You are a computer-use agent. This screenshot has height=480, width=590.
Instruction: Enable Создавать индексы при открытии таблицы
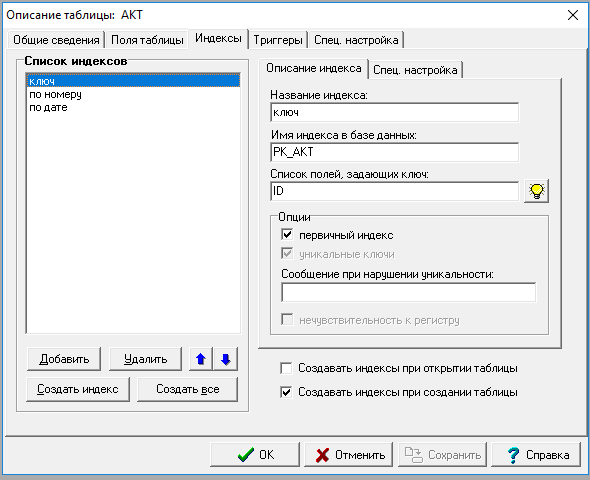pos(286,368)
